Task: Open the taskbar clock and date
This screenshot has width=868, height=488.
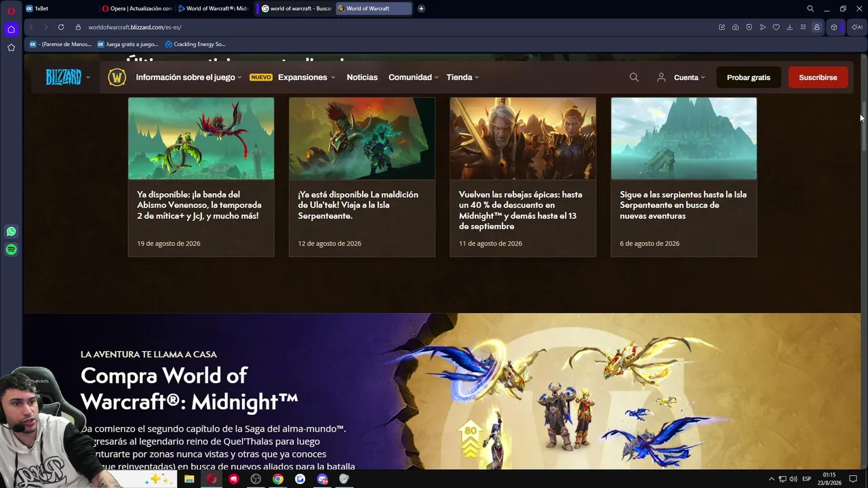Action: (831, 479)
